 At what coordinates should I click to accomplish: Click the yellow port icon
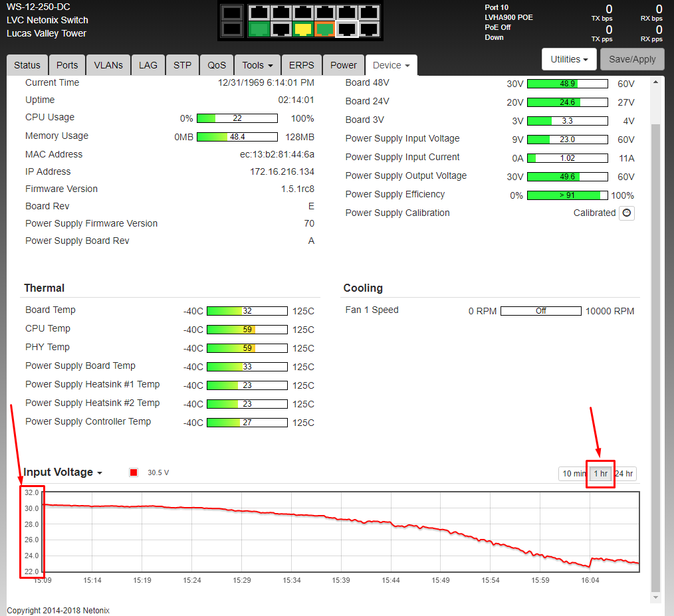pos(302,29)
